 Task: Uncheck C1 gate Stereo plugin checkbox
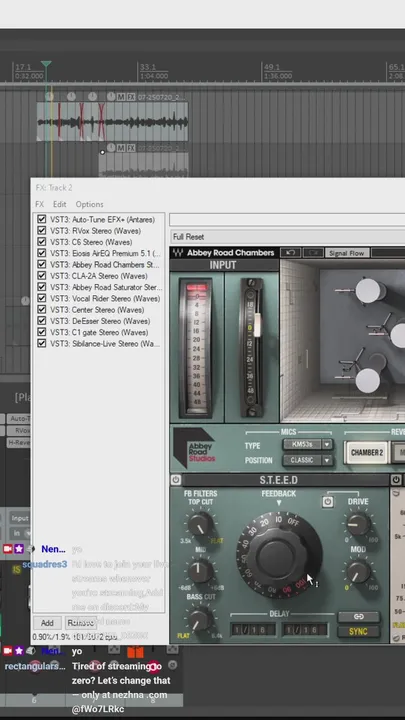coord(42,332)
